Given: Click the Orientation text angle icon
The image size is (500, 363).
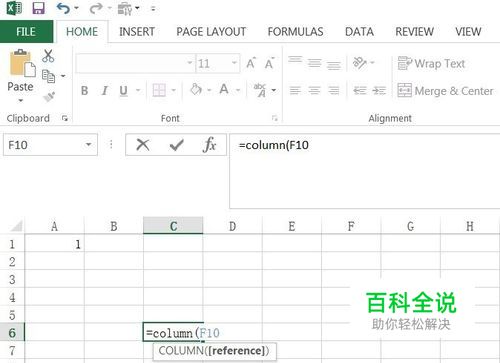Looking at the screenshot, I should pos(360,63).
